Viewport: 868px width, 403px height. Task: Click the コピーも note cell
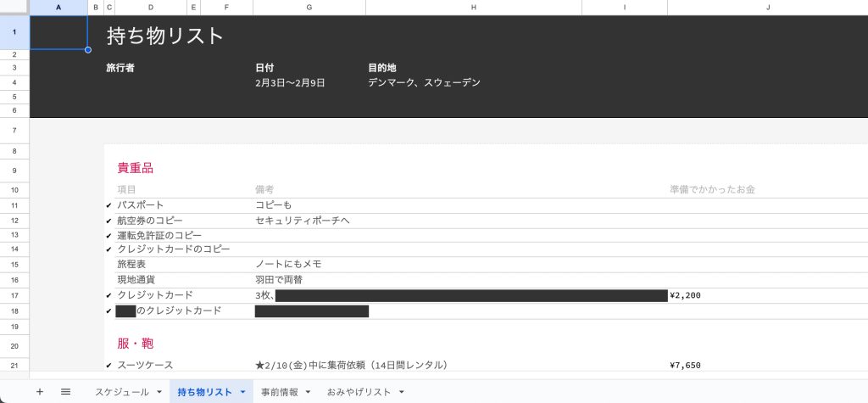274,205
